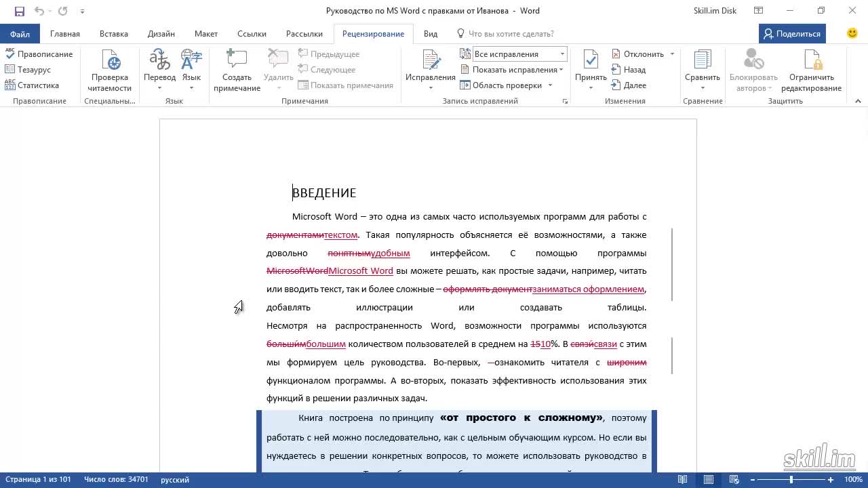
Task: Open word count Число слов: 34701
Action: pos(116,480)
